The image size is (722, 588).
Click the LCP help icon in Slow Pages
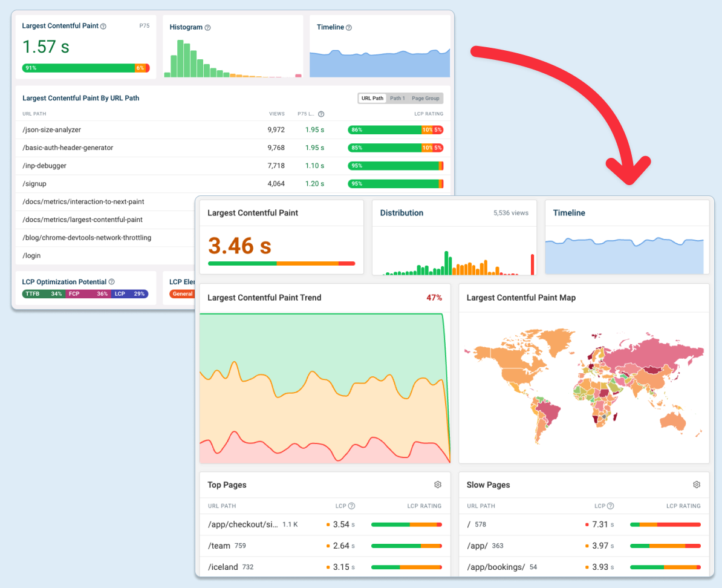611,506
